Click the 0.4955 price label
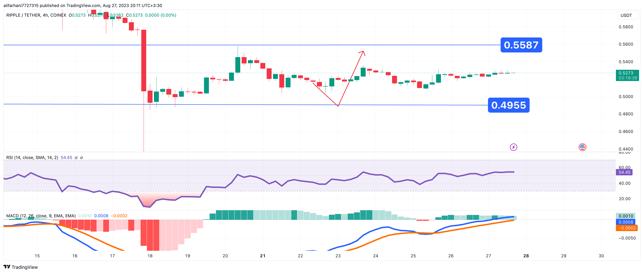Viewport: 644px width, 273px height. pos(509,105)
